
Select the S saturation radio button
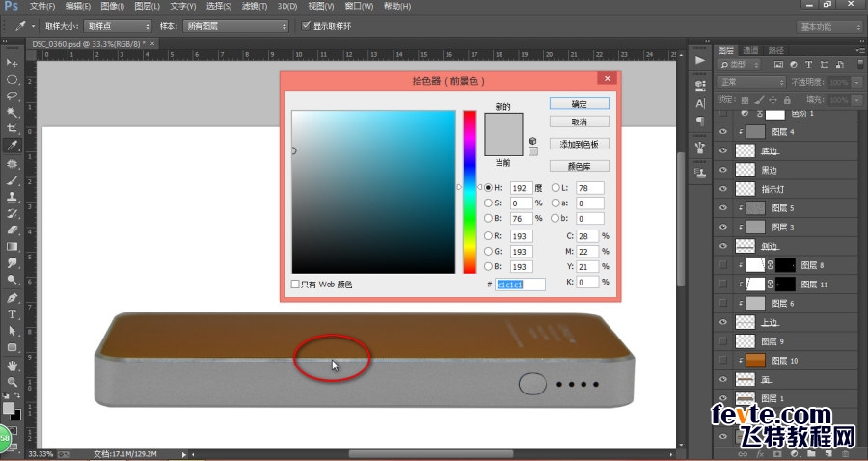pyautogui.click(x=488, y=203)
